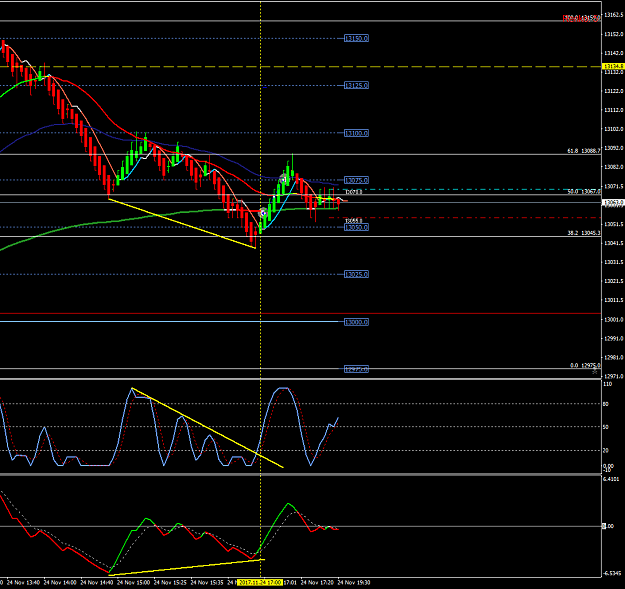Viewport: 625px width, 589px height.
Task: Click the 24 Nov 15:35 time label
Action: [x=207, y=583]
